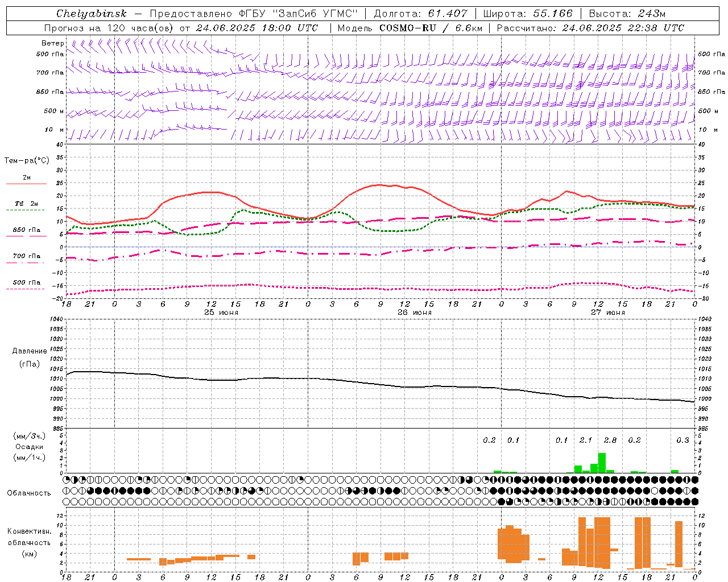
Task: Click the 'Давление' pressure panel label
Action: click(30, 351)
